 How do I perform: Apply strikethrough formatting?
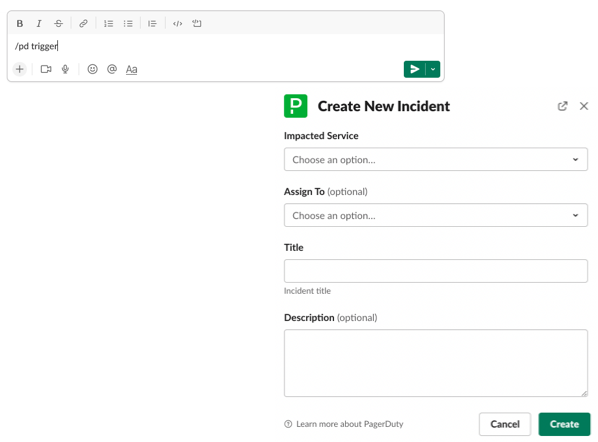58,24
